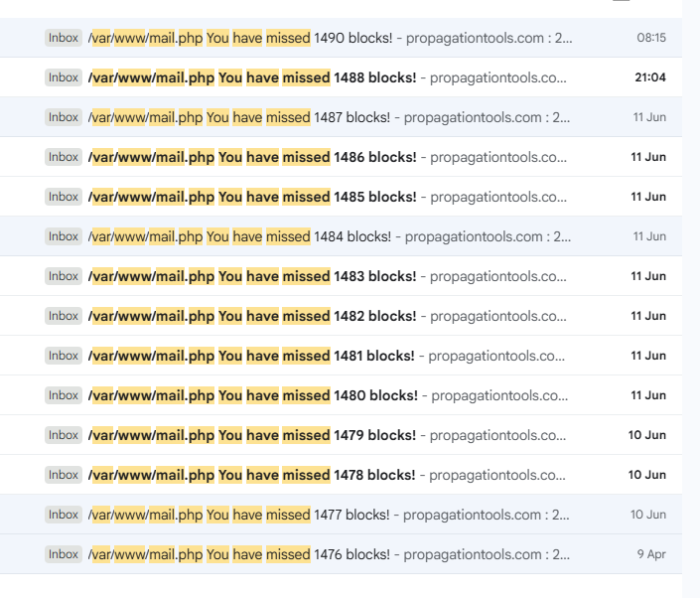Open the email about 1484 missed blocks
This screenshot has width=700, height=598.
pos(341,236)
